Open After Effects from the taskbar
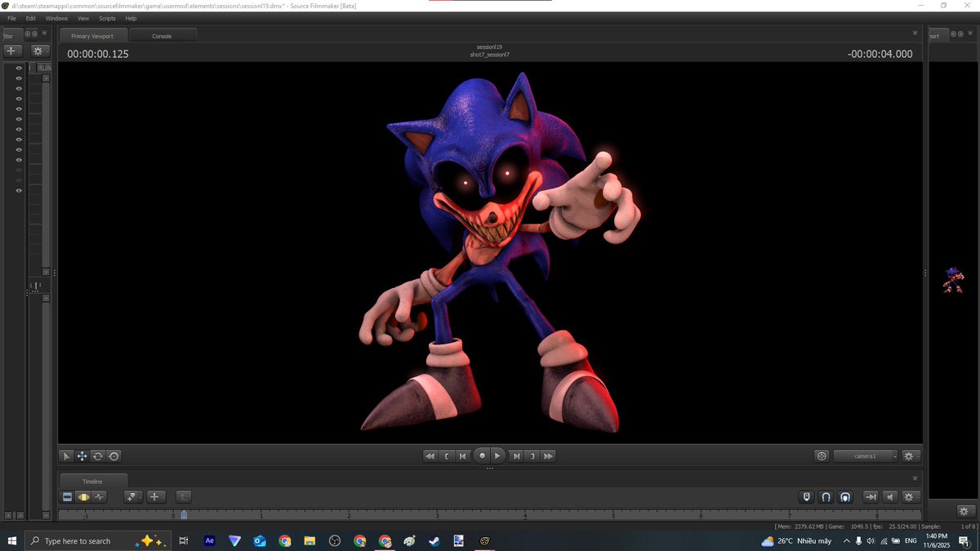This screenshot has height=551, width=980. 209,540
